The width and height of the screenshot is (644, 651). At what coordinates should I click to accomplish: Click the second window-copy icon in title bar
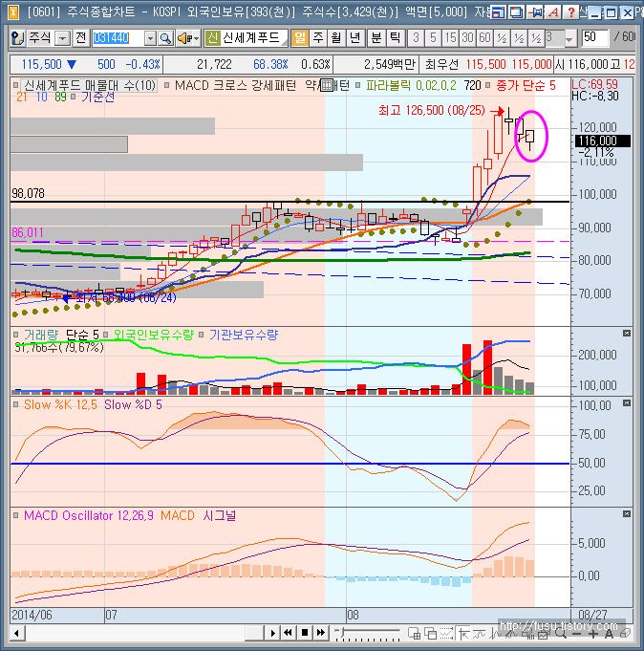517,12
